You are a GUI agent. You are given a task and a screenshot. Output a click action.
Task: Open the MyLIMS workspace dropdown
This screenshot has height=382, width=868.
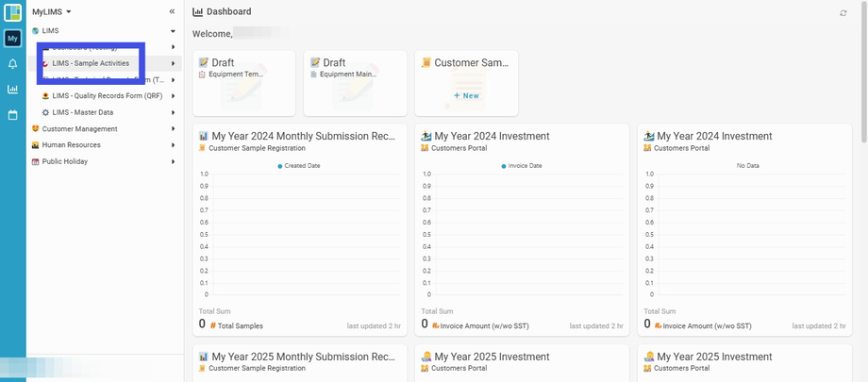[x=52, y=11]
